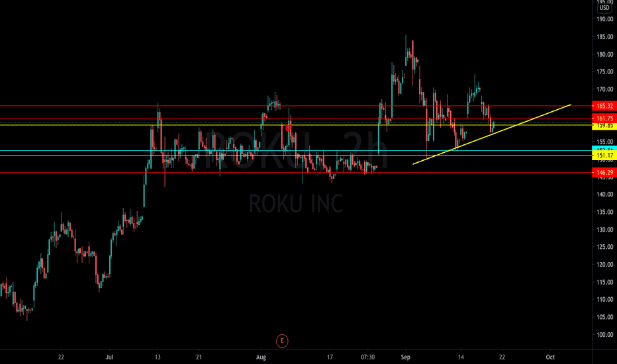617x364 pixels.
Task: Select the 161.75 red price label
Action: [604, 118]
